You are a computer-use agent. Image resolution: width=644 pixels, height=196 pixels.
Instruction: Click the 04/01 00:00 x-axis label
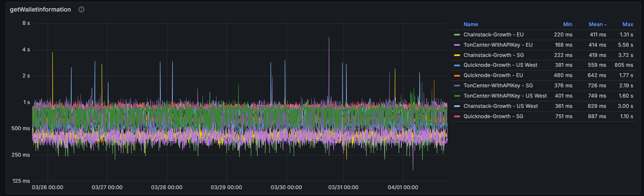(x=403, y=187)
